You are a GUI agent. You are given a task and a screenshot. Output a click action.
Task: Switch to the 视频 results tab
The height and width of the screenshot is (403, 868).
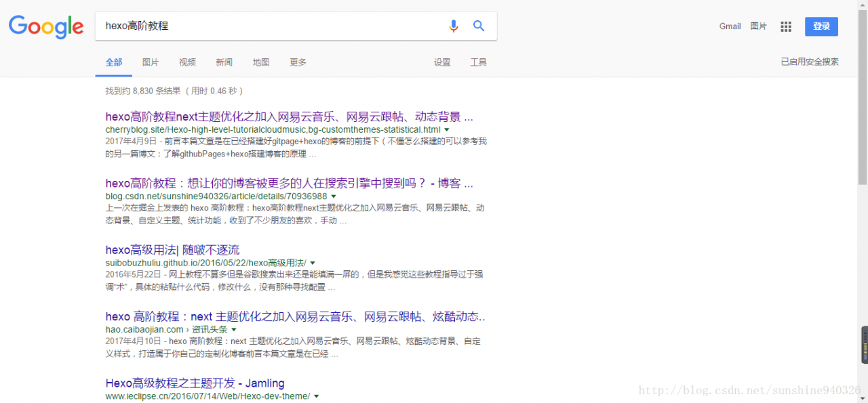(x=187, y=62)
